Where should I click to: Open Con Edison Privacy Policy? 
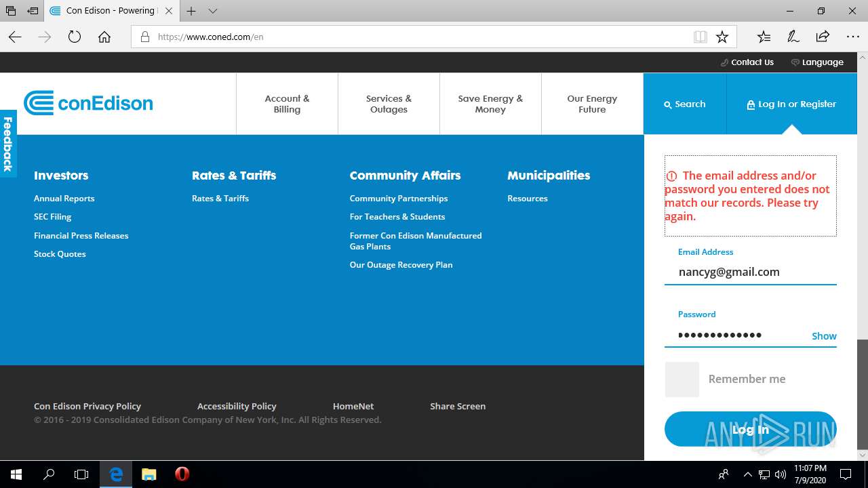pyautogui.click(x=87, y=407)
